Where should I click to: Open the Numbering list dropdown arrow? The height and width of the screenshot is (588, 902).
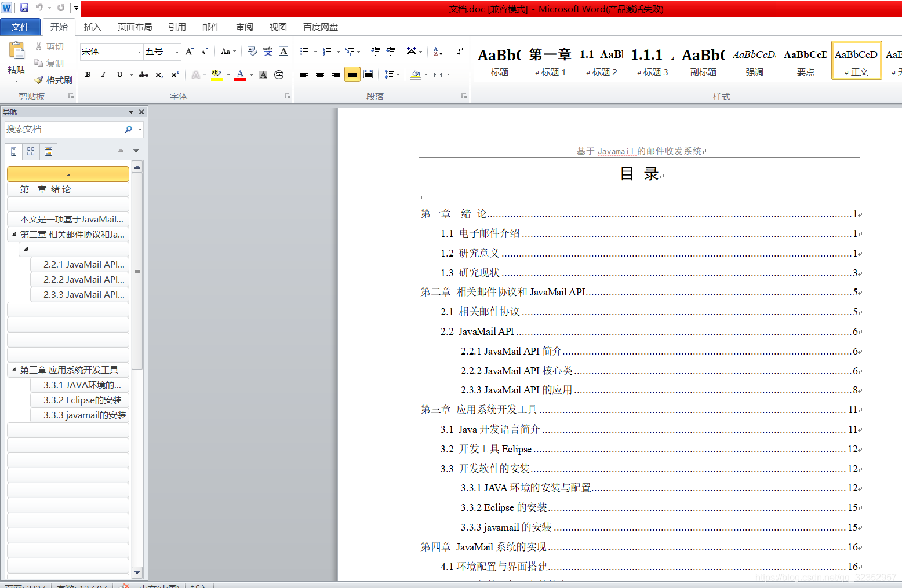click(x=338, y=52)
